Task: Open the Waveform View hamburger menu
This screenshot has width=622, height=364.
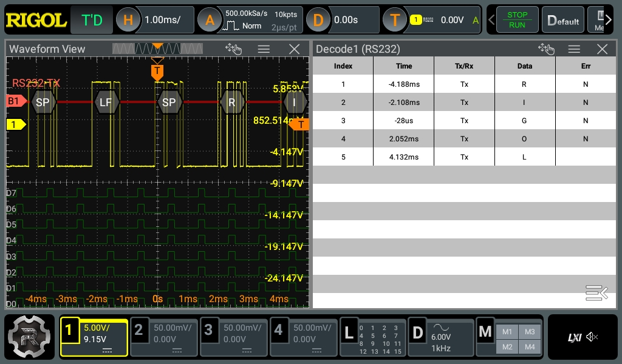Action: tap(264, 49)
